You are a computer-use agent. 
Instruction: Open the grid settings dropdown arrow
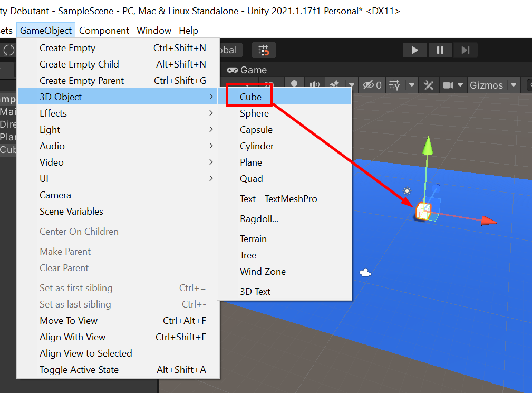[x=412, y=85]
